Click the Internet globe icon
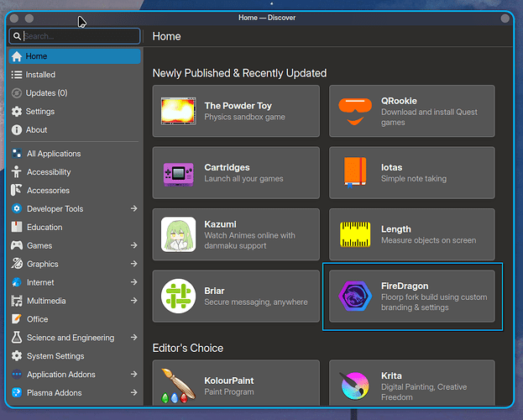523x420 pixels. (x=17, y=282)
